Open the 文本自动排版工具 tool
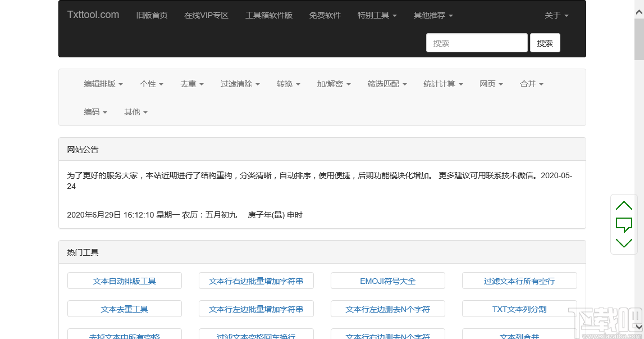Viewport: 644px width, 339px height. (x=124, y=281)
